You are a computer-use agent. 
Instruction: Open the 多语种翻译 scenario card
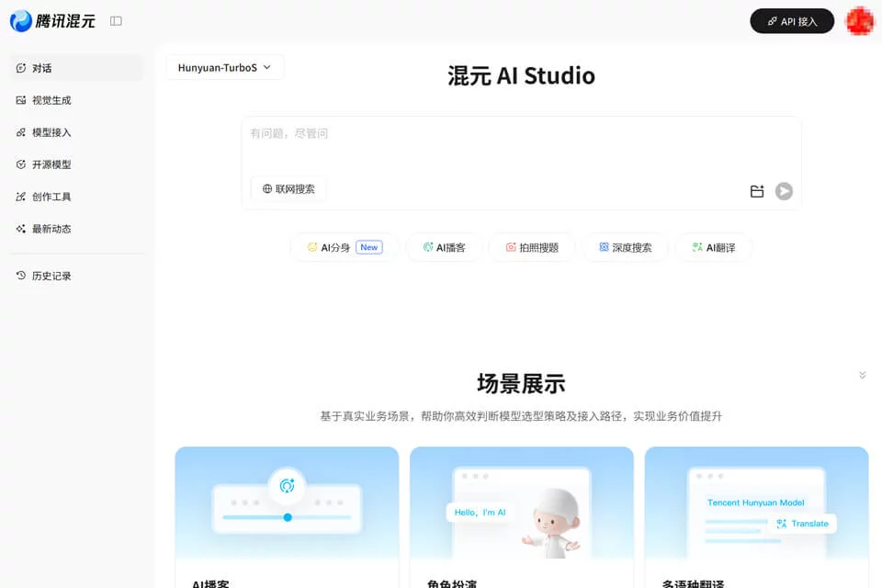[756, 517]
